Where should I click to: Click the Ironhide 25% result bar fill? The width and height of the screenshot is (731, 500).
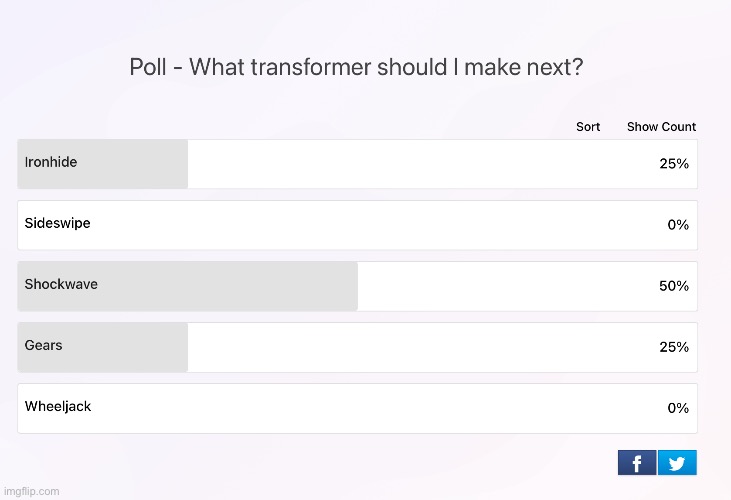click(x=103, y=164)
